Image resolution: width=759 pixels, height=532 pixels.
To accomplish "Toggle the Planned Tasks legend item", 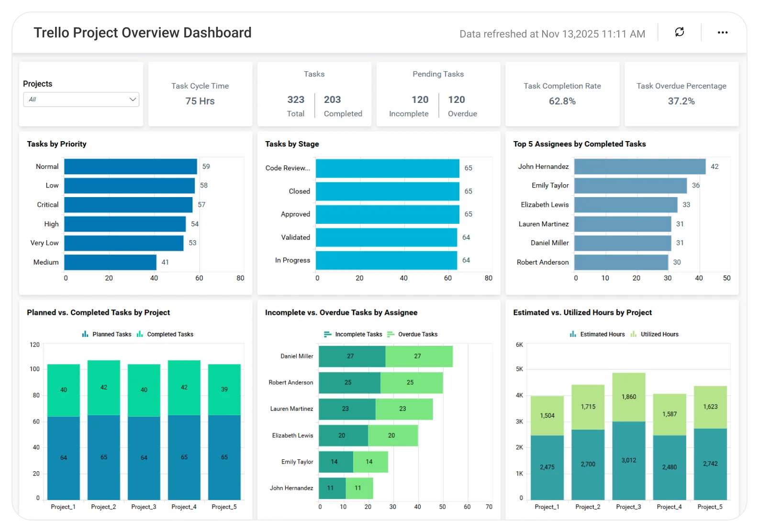I will [x=107, y=334].
